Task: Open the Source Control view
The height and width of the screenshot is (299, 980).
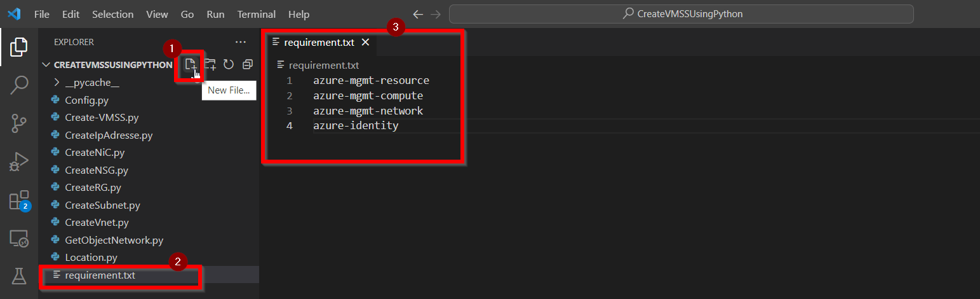Action: [19, 123]
